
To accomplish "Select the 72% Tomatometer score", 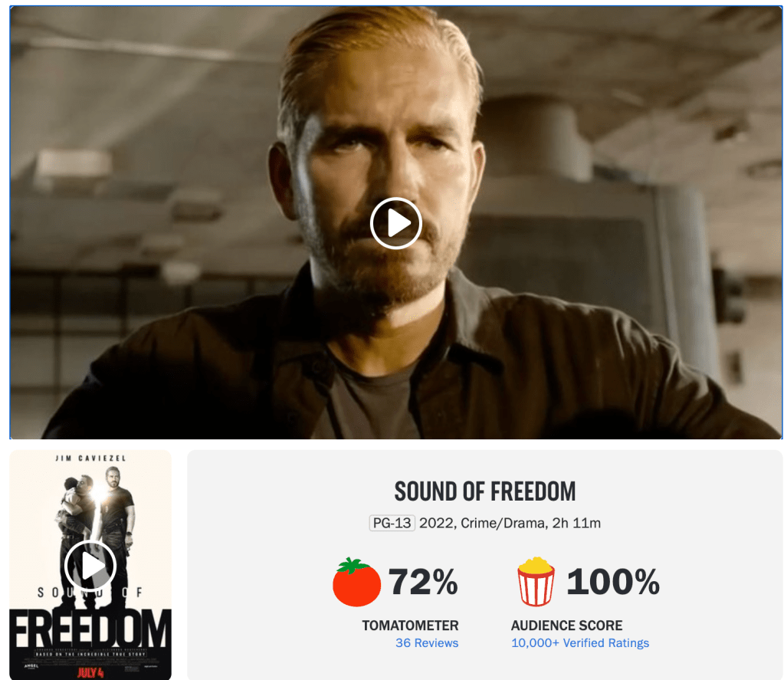I will pos(423,582).
